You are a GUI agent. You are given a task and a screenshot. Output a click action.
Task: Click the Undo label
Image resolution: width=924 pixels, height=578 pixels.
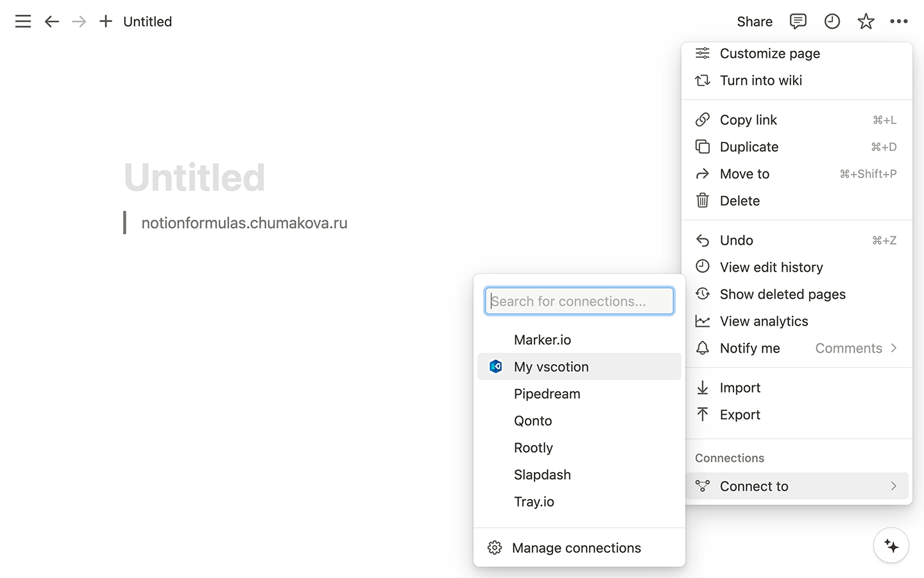(737, 240)
